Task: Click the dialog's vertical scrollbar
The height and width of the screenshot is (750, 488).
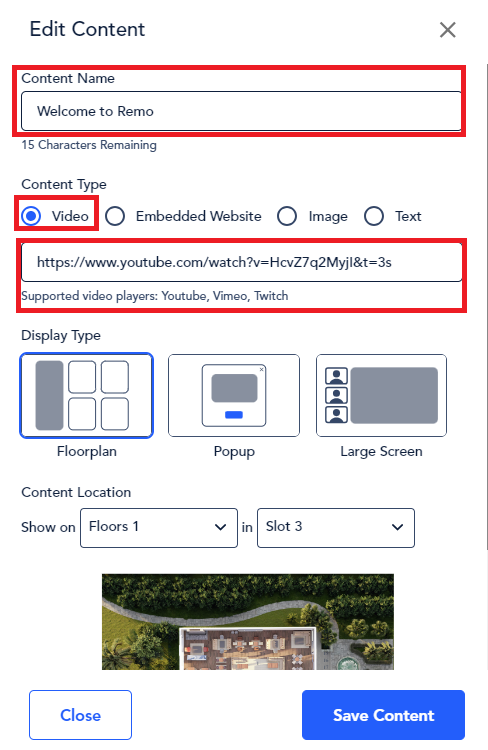Action: tap(487, 306)
